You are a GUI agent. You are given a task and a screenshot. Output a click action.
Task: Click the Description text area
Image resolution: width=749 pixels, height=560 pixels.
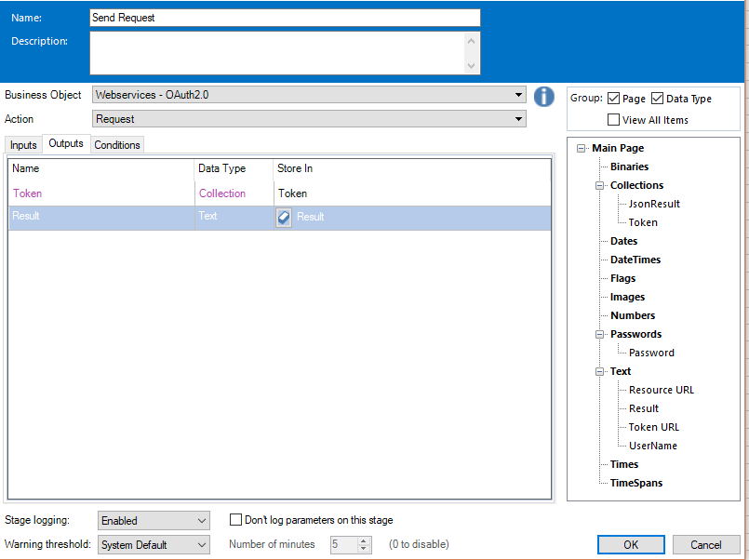[x=277, y=53]
